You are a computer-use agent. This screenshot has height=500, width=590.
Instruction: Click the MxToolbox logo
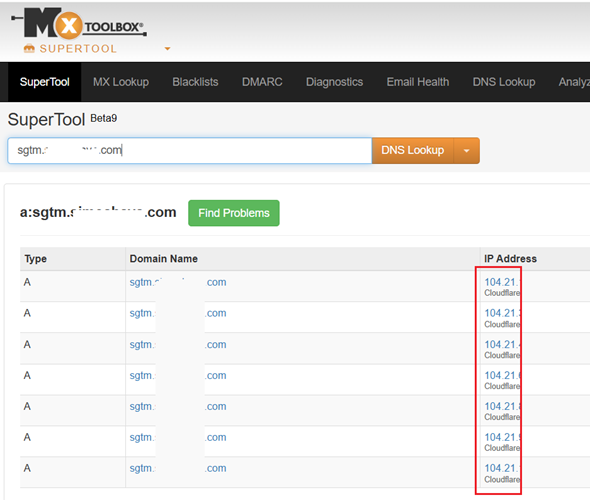(79, 23)
